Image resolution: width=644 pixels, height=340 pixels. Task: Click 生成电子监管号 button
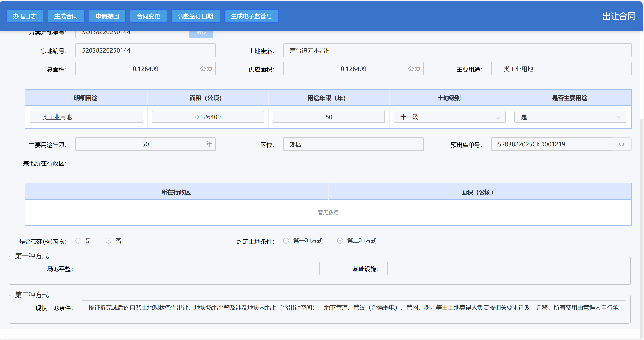coord(251,16)
